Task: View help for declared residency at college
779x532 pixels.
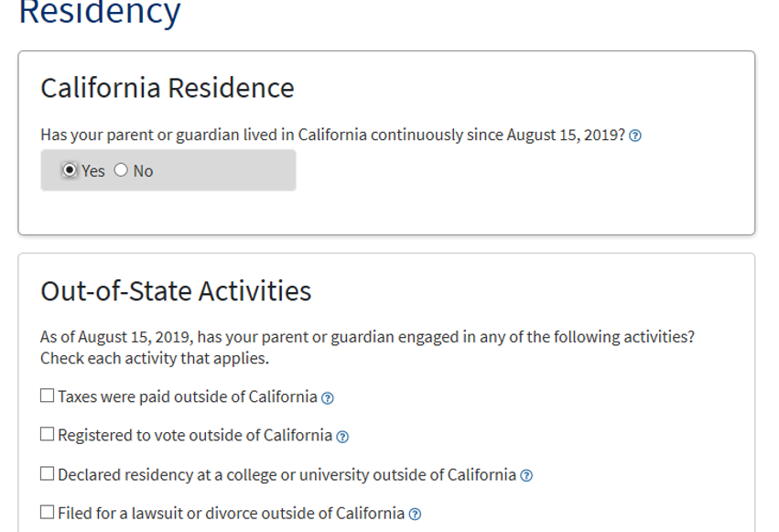Action: (526, 476)
